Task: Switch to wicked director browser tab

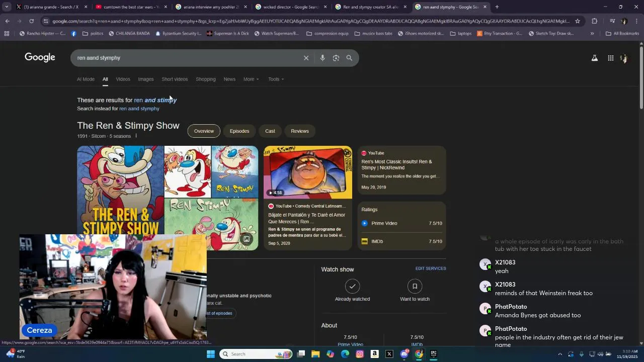Action: [x=291, y=7]
